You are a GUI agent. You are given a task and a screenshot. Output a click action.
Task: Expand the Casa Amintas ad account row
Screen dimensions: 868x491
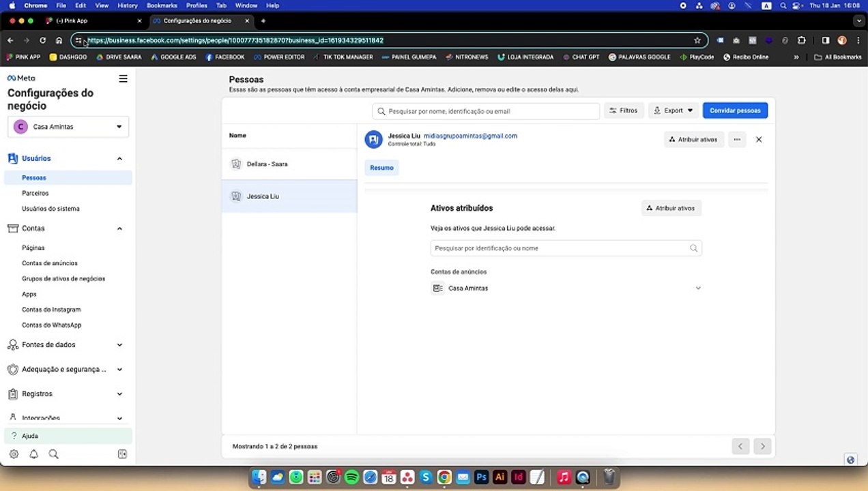click(698, 288)
